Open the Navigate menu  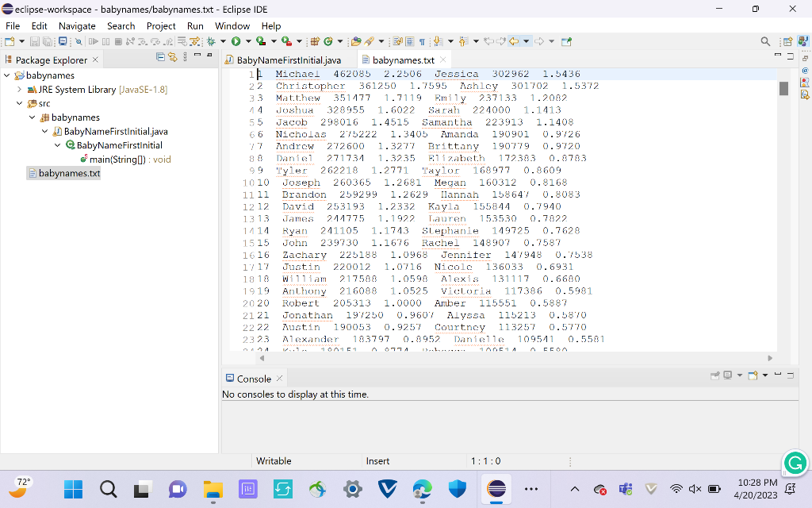coord(77,25)
